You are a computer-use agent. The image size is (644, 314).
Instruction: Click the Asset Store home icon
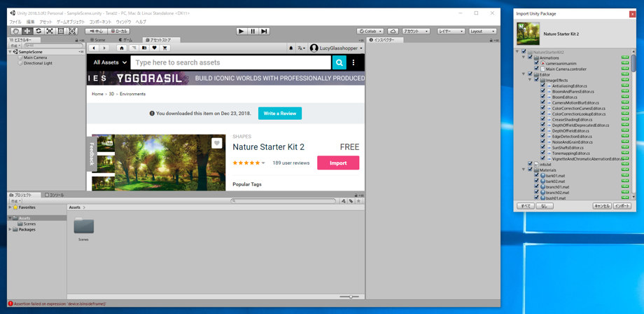[122, 48]
